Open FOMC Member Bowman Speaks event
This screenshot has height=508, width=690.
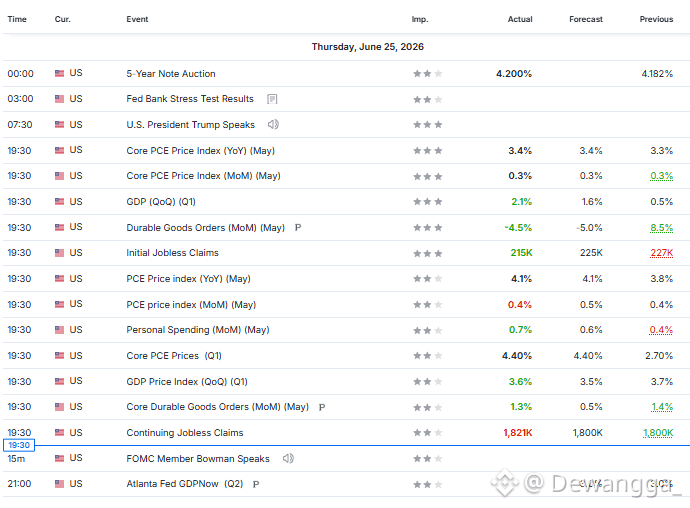(x=198, y=459)
